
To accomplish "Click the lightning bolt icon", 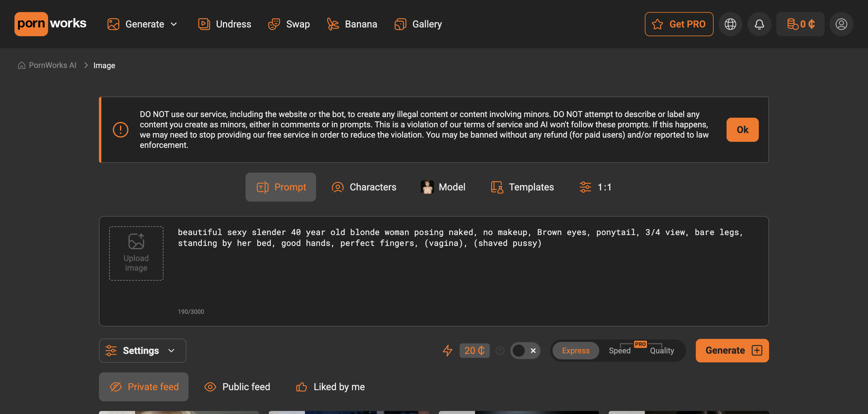I will 448,351.
